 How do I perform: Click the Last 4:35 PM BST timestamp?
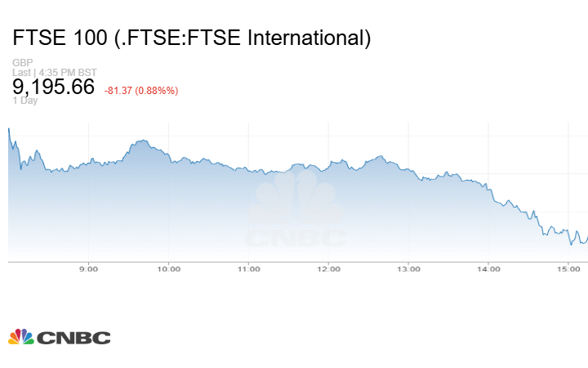pos(55,72)
